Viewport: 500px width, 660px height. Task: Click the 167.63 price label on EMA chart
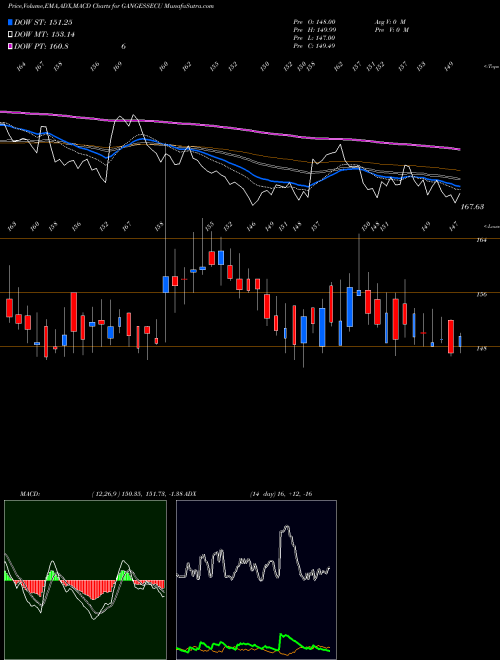(x=473, y=207)
